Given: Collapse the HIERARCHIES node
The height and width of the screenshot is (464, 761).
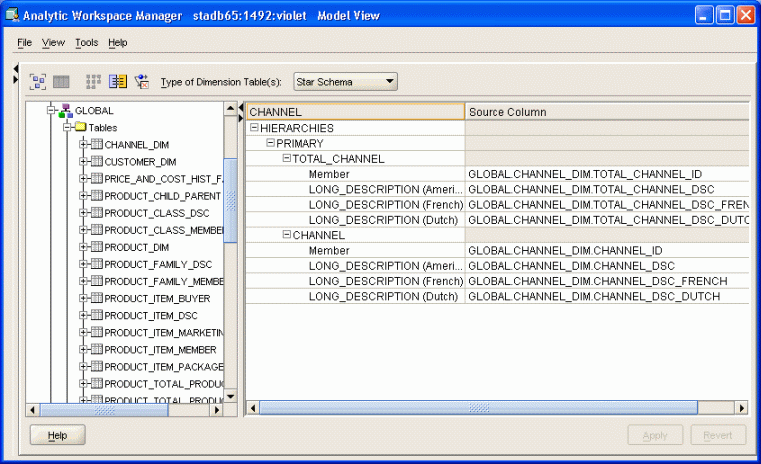Looking at the screenshot, I should 255,128.
